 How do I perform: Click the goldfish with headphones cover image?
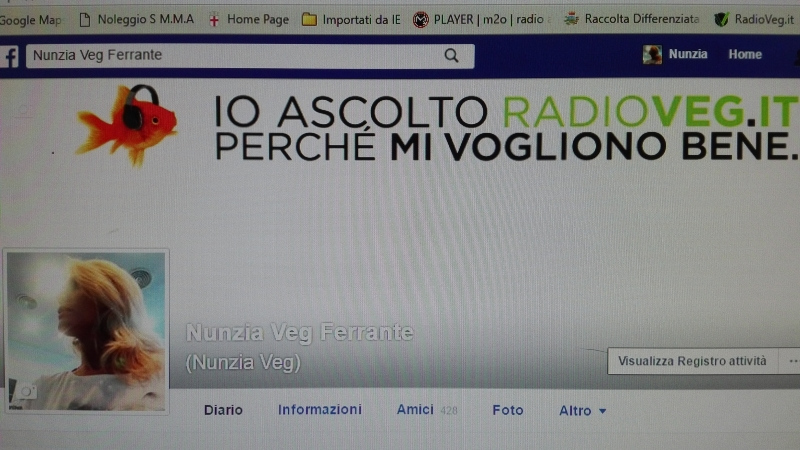tap(128, 125)
